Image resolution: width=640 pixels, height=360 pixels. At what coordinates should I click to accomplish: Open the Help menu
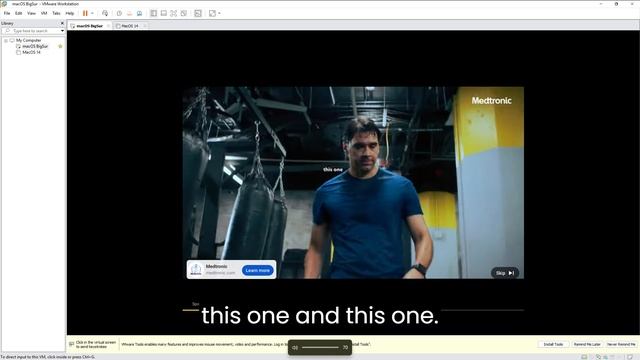pos(70,13)
